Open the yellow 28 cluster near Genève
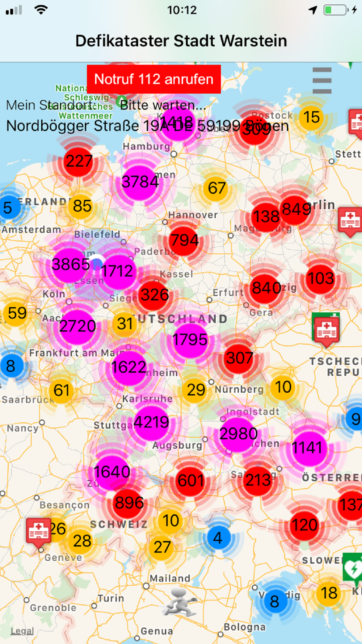 [x=82, y=541]
